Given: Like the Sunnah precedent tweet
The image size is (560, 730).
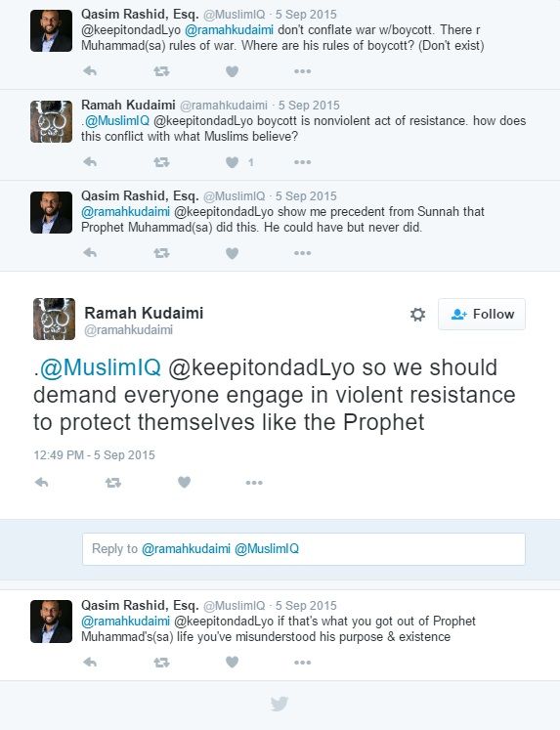Looking at the screenshot, I should (232, 253).
